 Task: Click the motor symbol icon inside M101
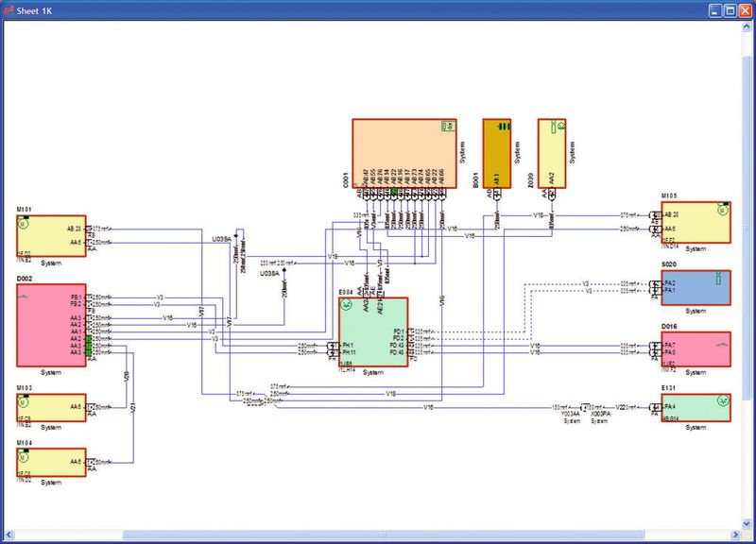point(24,223)
